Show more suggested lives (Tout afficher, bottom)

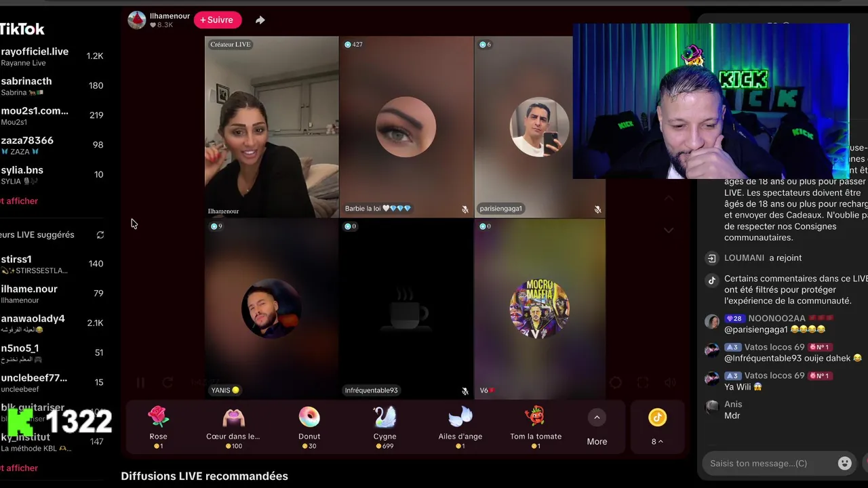tap(19, 468)
